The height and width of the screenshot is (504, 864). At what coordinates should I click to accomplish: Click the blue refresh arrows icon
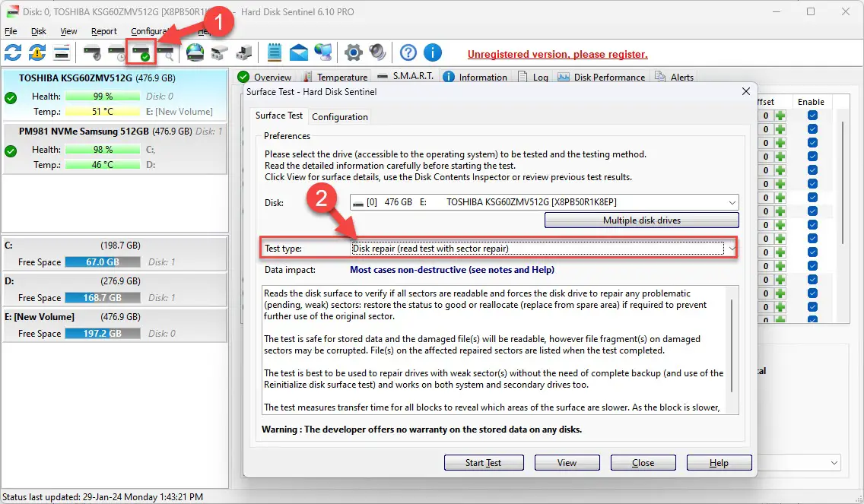click(x=13, y=52)
